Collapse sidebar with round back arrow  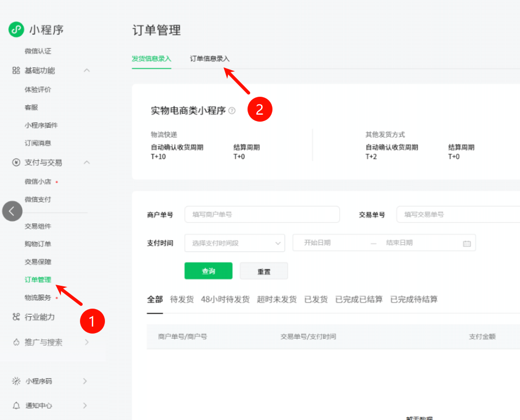[x=12, y=211]
